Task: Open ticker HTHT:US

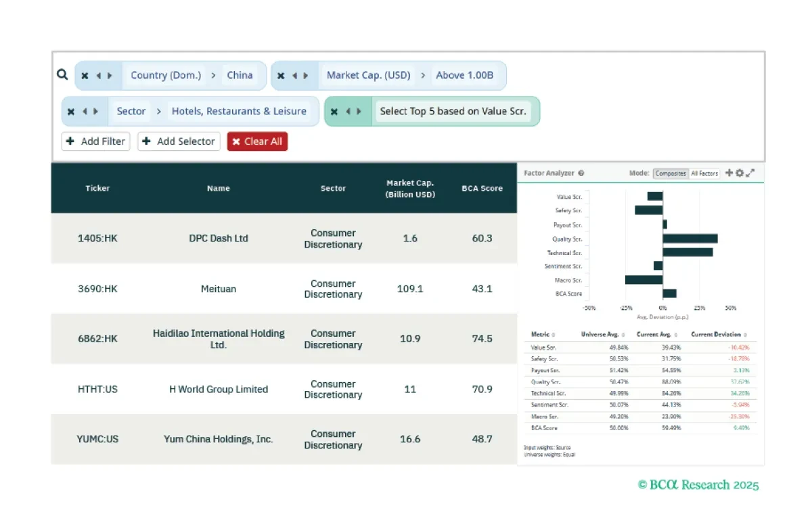Action: click(97, 390)
